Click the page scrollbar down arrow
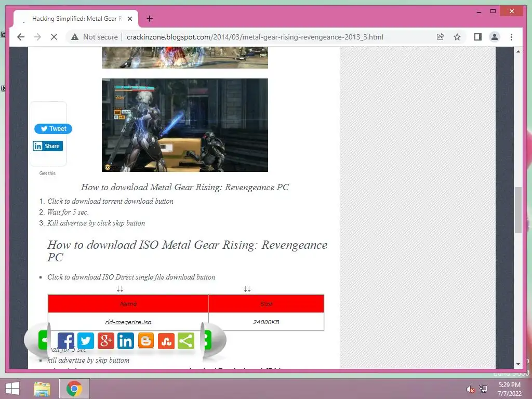The image size is (532, 399). (x=518, y=364)
